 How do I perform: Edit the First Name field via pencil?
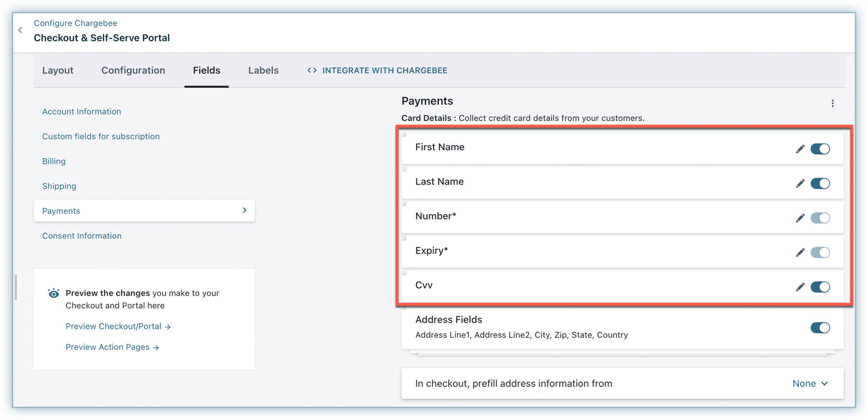[800, 149]
